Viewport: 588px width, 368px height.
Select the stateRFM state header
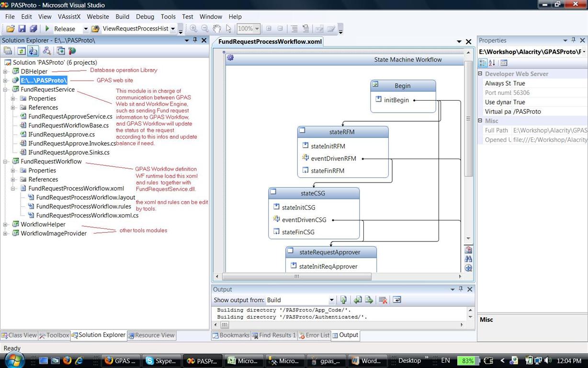coord(342,132)
